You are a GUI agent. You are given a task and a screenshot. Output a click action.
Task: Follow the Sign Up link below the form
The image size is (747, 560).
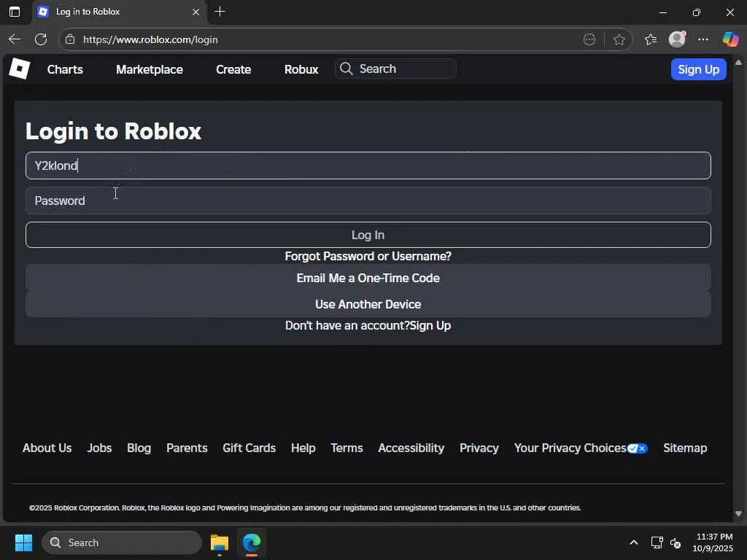coord(430,326)
